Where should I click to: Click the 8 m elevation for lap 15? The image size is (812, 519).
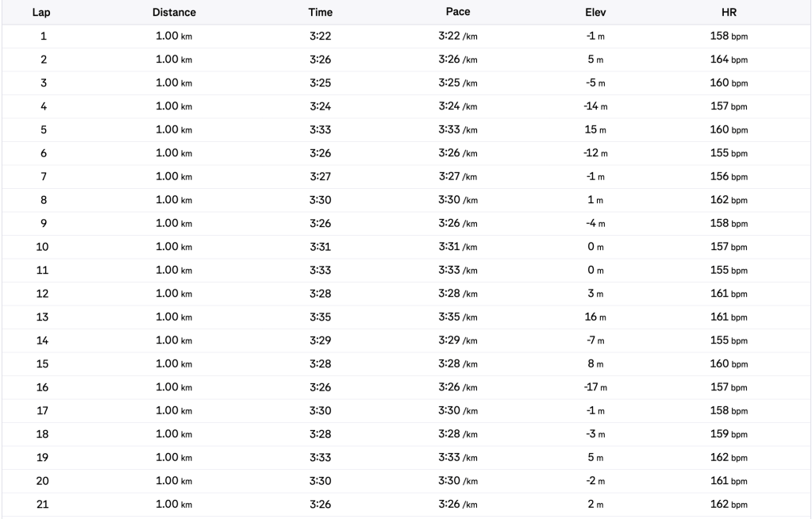[595, 363]
